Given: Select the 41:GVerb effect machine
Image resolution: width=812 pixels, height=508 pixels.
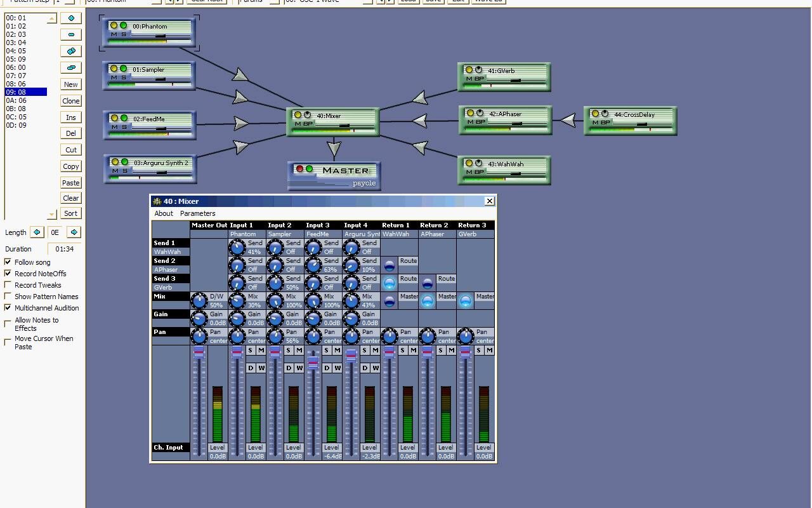Looking at the screenshot, I should tap(504, 77).
